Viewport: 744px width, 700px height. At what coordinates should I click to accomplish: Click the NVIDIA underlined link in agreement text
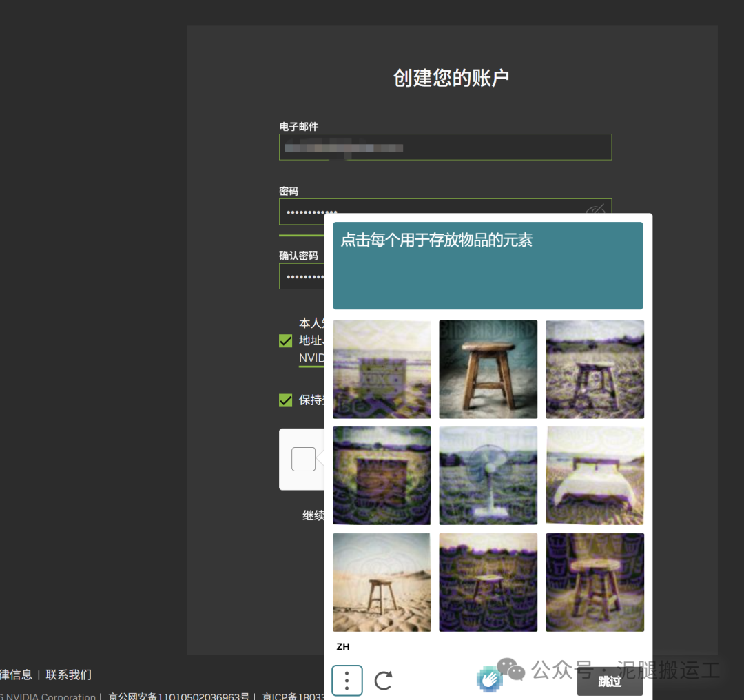click(x=312, y=358)
